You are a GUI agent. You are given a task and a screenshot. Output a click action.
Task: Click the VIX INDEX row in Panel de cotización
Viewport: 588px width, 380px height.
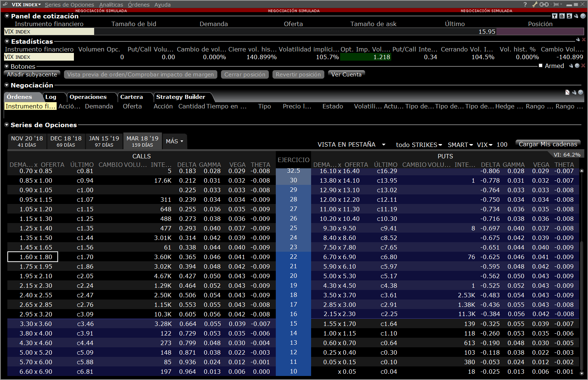click(294, 32)
